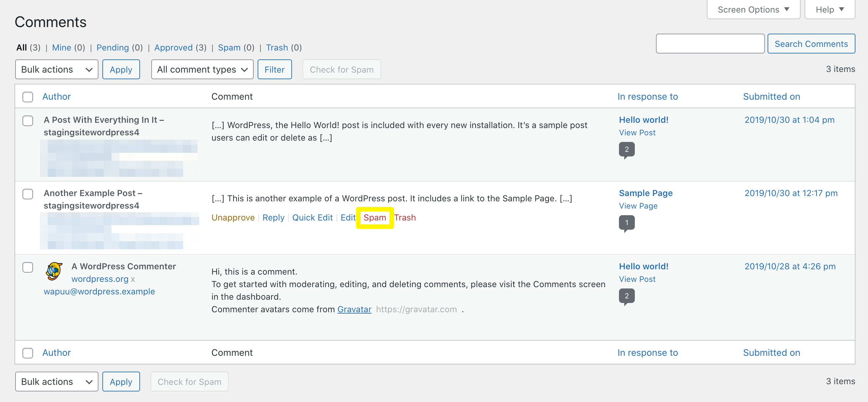Expand the Screen Options panel
Screen dimensions: 868x402
753,10
